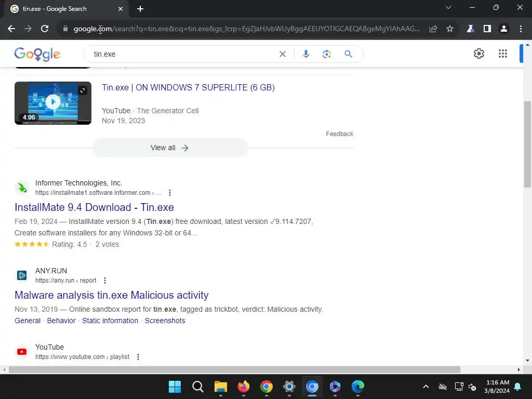The width and height of the screenshot is (532, 399).
Task: Open Windows taskbar search
Action: click(x=198, y=387)
